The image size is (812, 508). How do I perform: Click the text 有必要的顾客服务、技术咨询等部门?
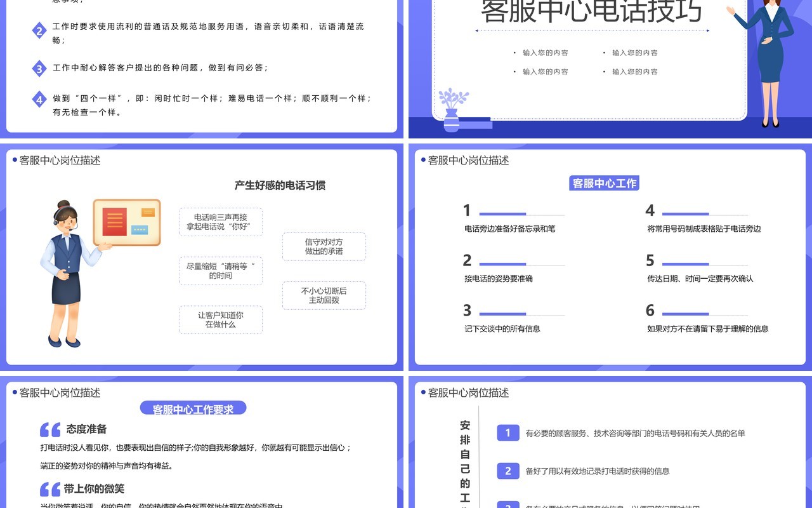tap(635, 434)
